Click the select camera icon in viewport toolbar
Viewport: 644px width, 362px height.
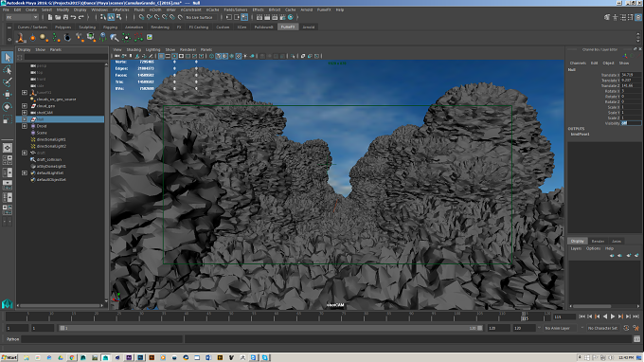[117, 56]
